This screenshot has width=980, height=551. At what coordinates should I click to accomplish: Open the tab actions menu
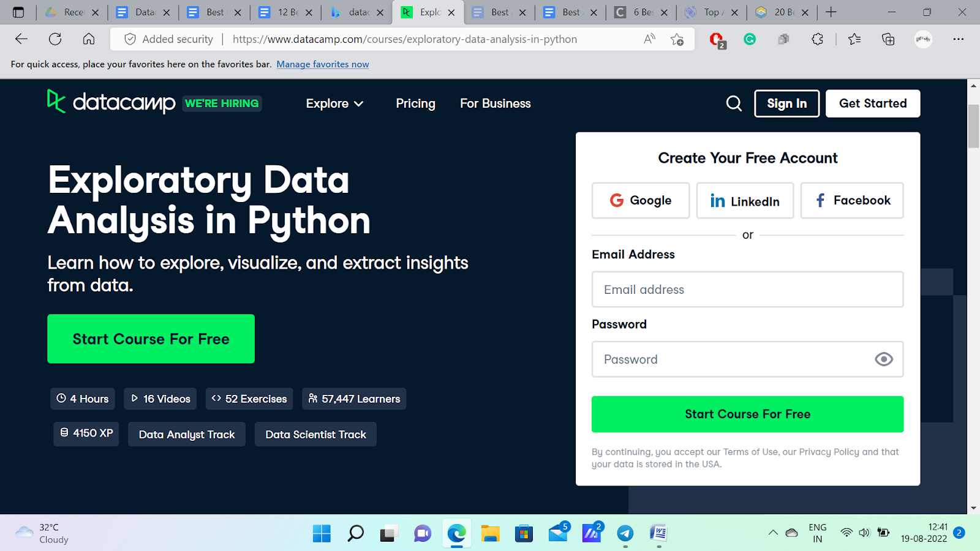pyautogui.click(x=18, y=12)
